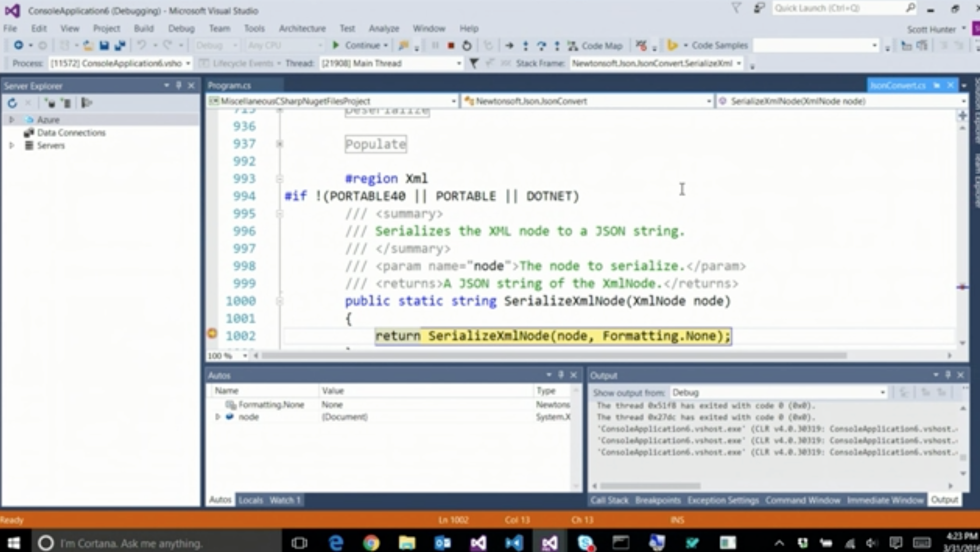Image resolution: width=980 pixels, height=552 pixels.
Task: Open the Breakpoints tab
Action: coord(658,500)
